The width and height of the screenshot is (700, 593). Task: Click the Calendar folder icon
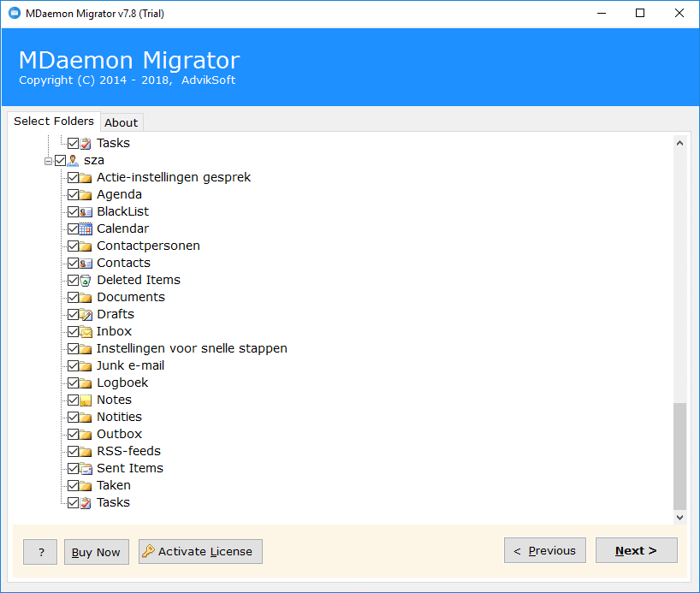click(x=84, y=228)
